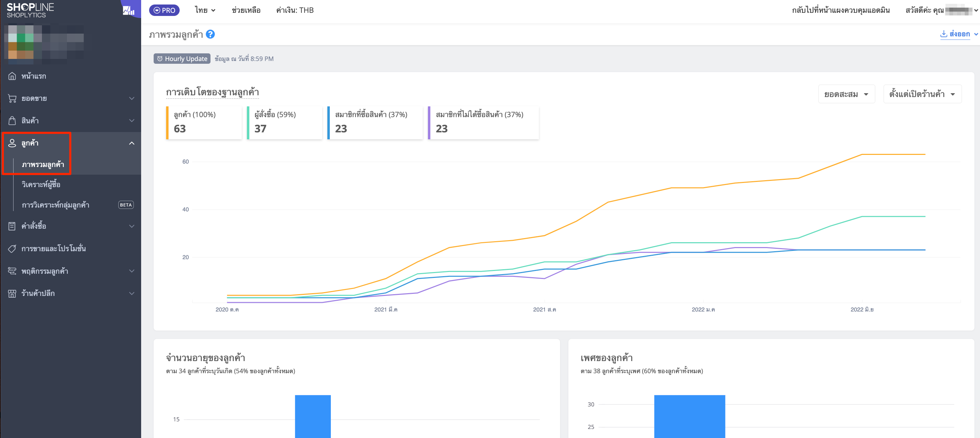980x438 pixels.
Task: Toggle the สมาชิกที่ซื้อสินค้า (37%) stat card
Action: pos(375,123)
